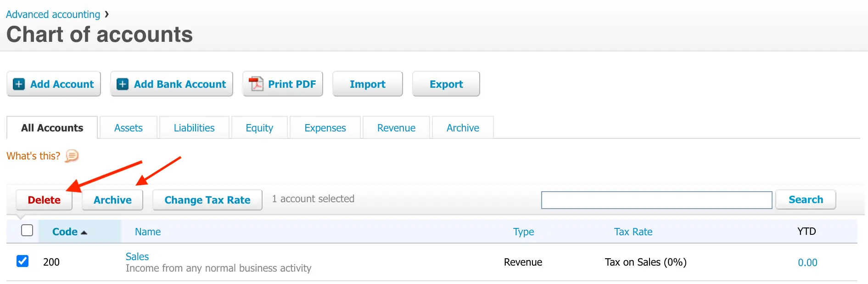This screenshot has height=284, width=868.
Task: Sort by the Tax Rate column header
Action: coord(633,232)
